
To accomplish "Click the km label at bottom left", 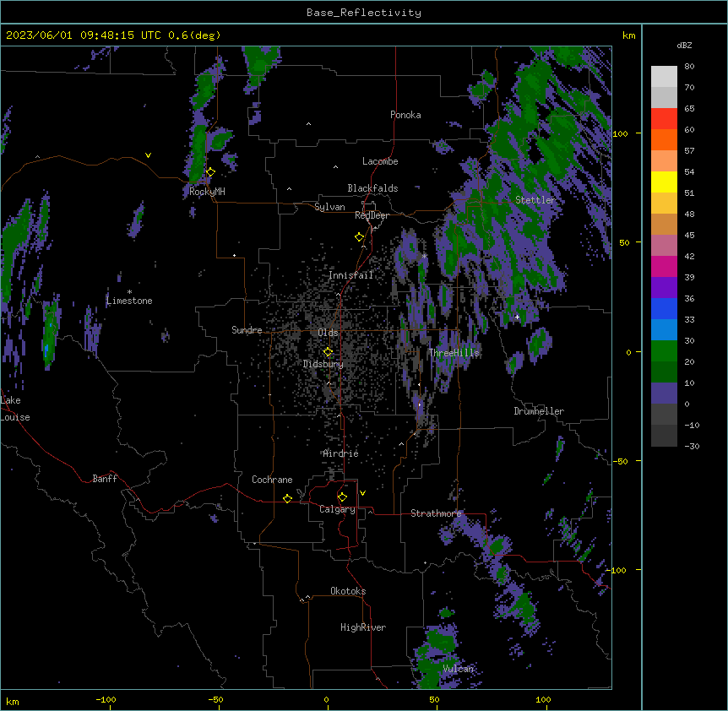I will coord(13,701).
